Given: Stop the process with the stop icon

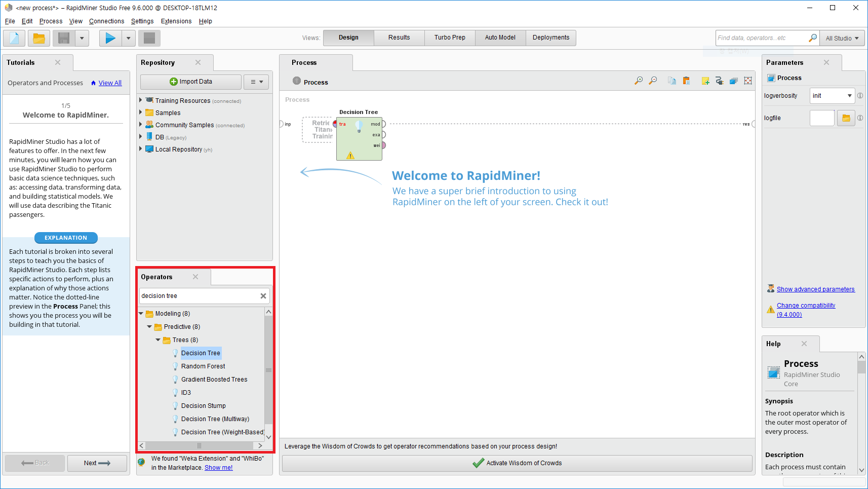Looking at the screenshot, I should coord(149,38).
